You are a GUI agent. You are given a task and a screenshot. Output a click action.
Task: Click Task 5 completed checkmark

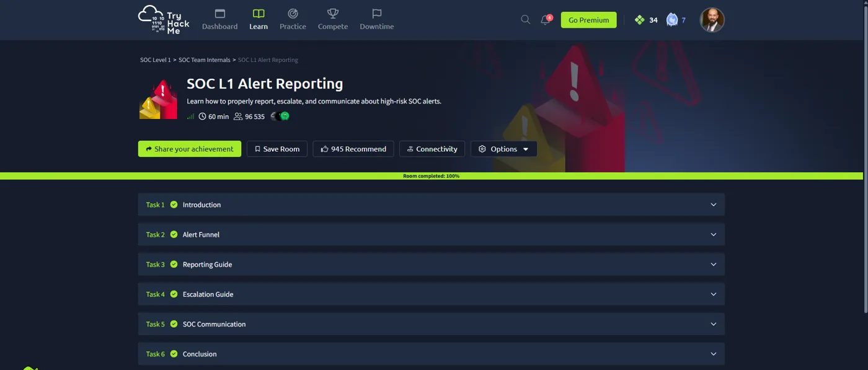[174, 324]
